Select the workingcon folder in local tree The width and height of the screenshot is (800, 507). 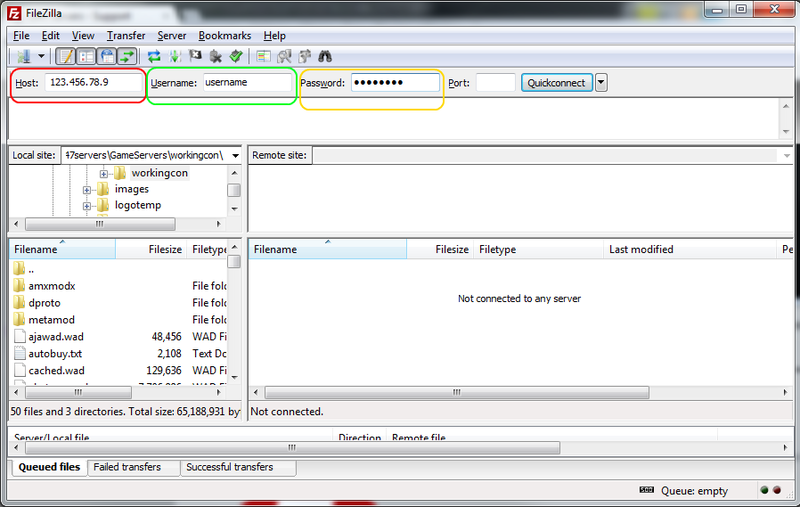(160, 173)
